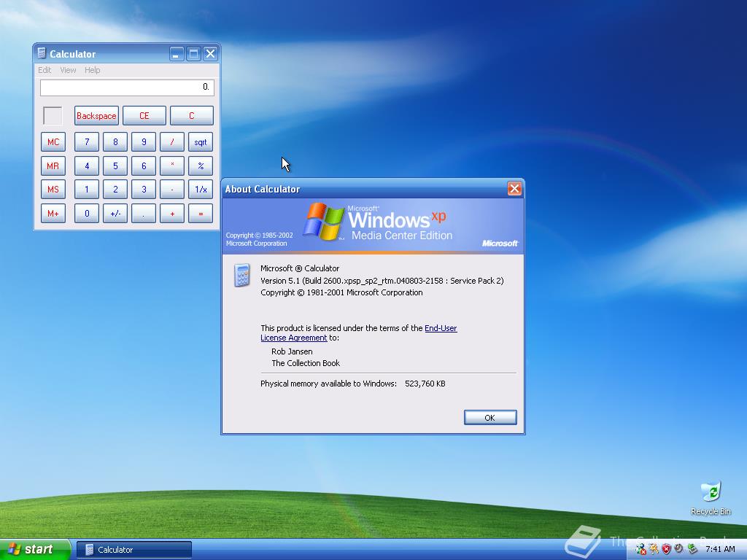Image resolution: width=747 pixels, height=560 pixels.
Task: Open the Recycle Bin desktop icon
Action: coord(711,498)
